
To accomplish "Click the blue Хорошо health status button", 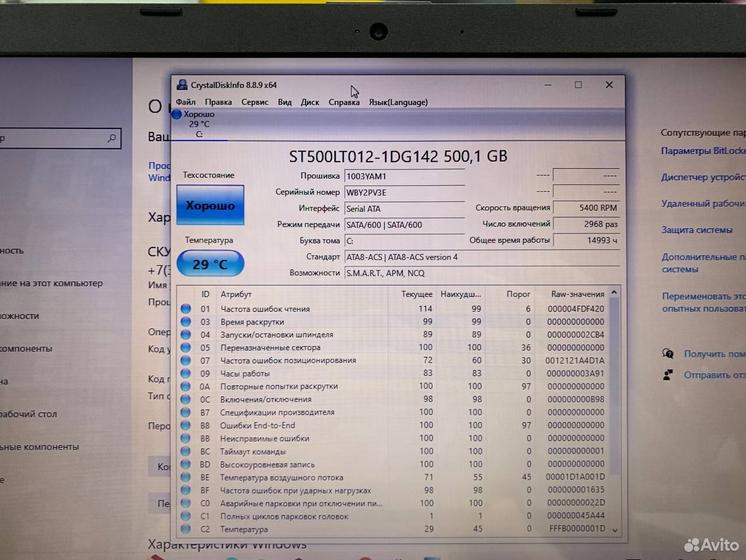I will point(210,205).
